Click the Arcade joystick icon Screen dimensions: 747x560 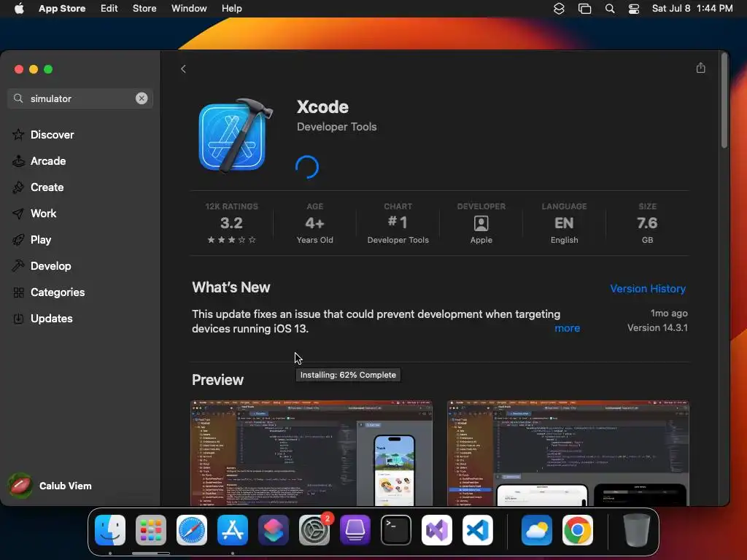[x=18, y=161]
